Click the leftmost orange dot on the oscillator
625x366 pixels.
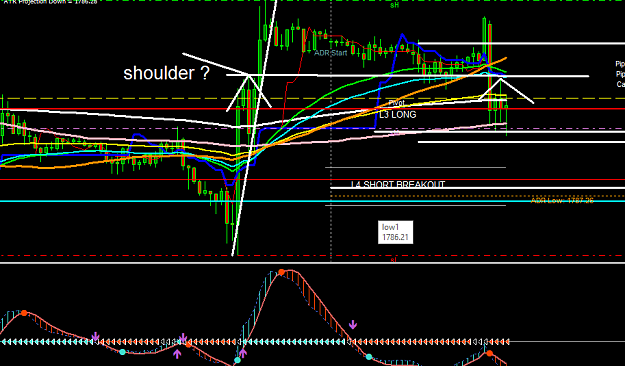(24, 313)
